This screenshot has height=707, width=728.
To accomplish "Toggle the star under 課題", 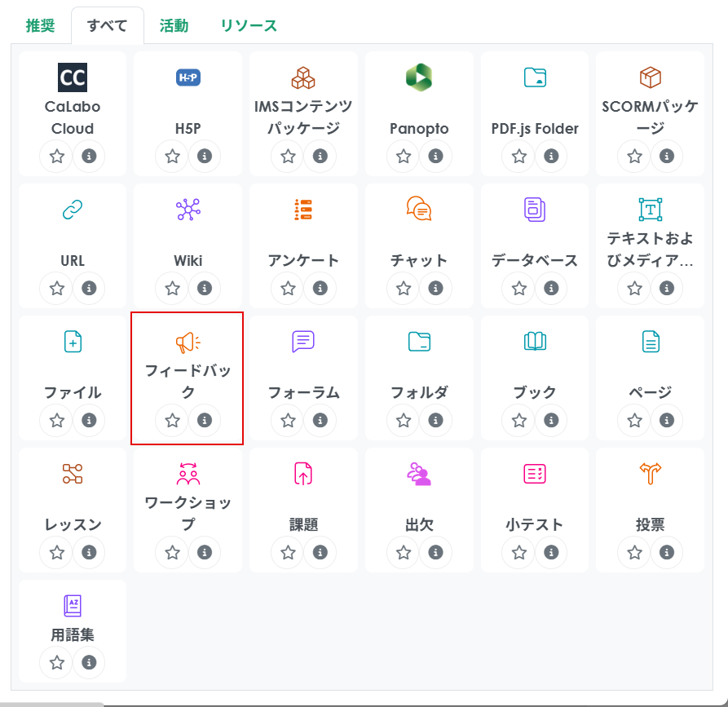I will click(288, 552).
